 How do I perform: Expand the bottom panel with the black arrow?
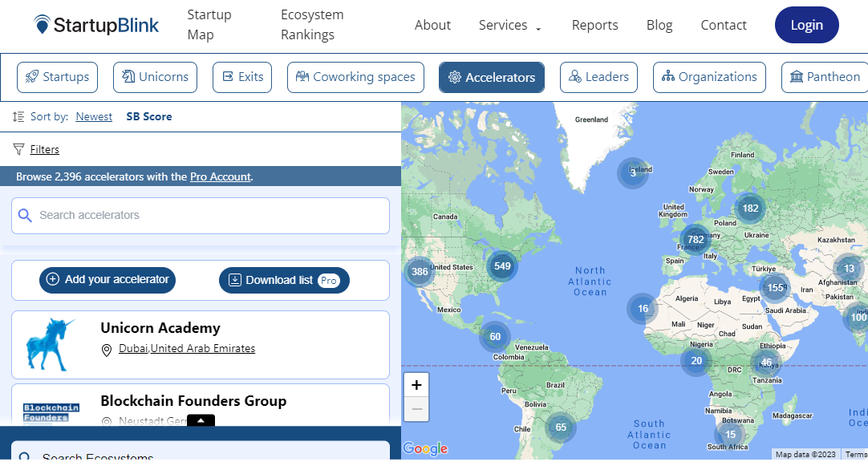tap(201, 420)
